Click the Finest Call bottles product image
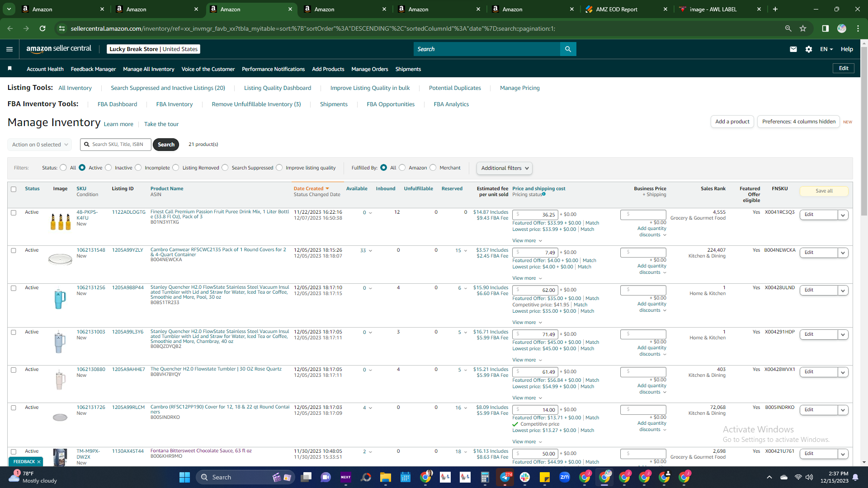This screenshot has height=488, width=868. tap(60, 222)
